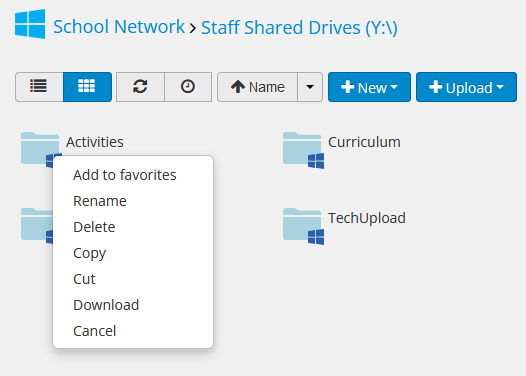This screenshot has height=376, width=526.
Task: Open the Upload dropdown
Action: coord(466,87)
